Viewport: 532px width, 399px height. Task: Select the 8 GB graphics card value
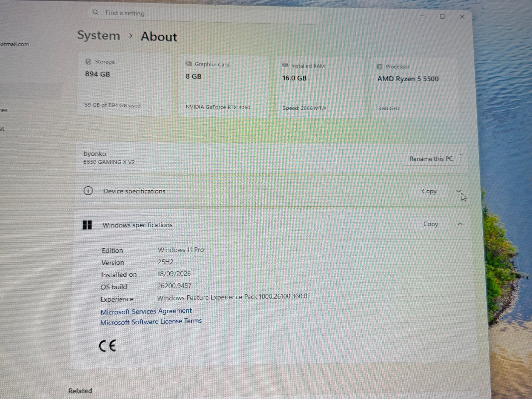click(194, 76)
